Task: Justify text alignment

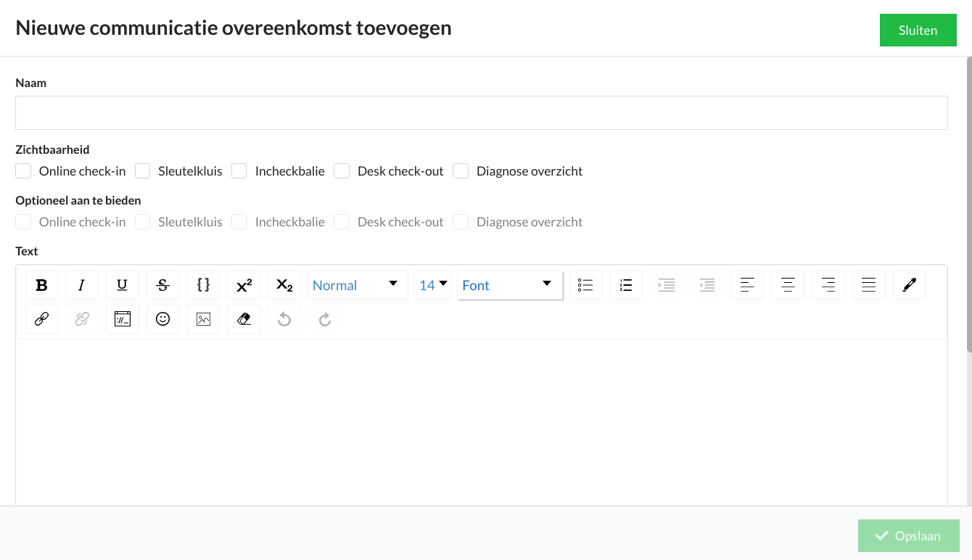Action: (869, 285)
